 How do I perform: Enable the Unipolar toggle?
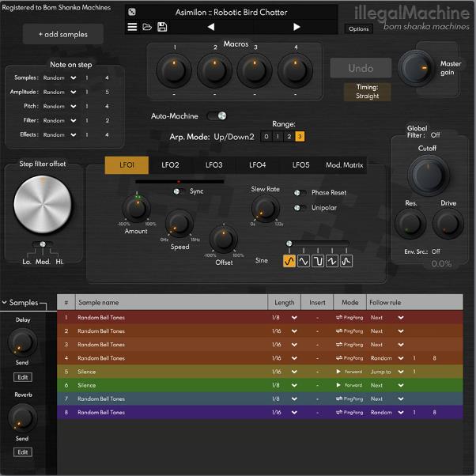click(x=300, y=208)
